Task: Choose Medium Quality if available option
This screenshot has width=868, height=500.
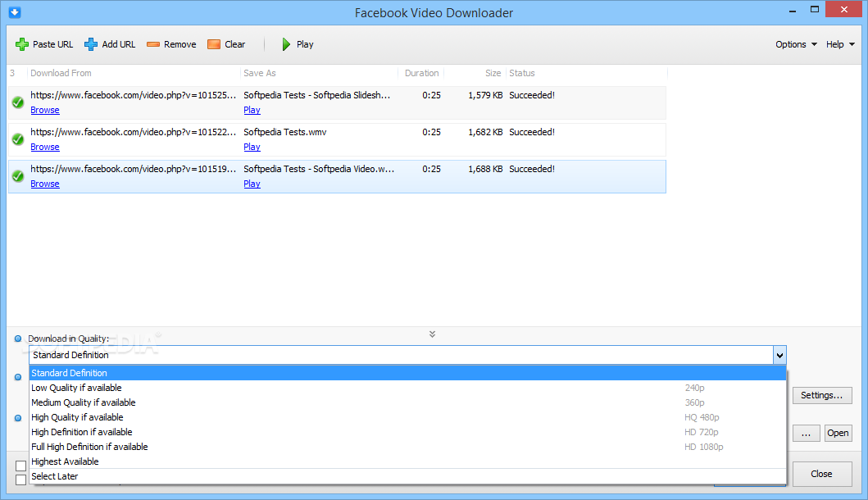Action: [407, 402]
